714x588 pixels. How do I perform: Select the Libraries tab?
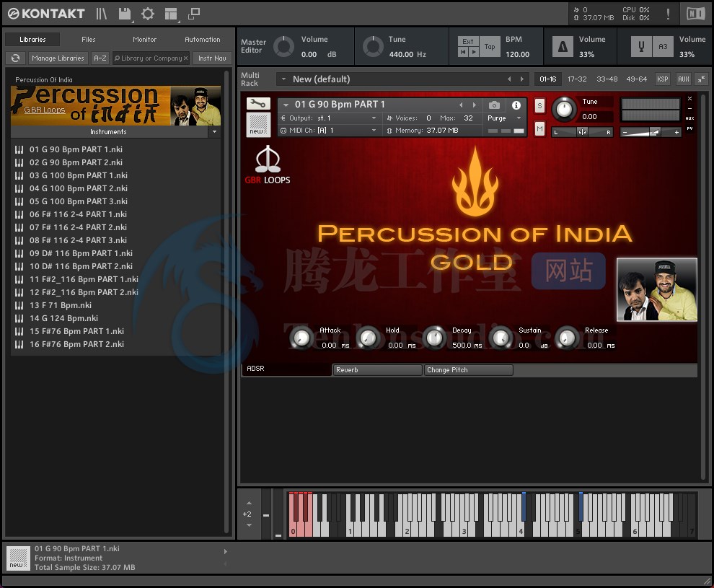(x=32, y=40)
